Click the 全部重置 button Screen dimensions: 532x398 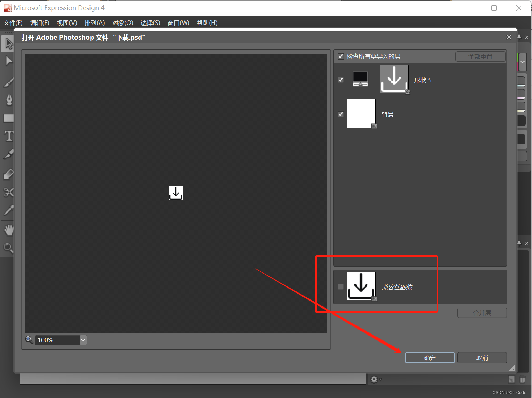(480, 56)
